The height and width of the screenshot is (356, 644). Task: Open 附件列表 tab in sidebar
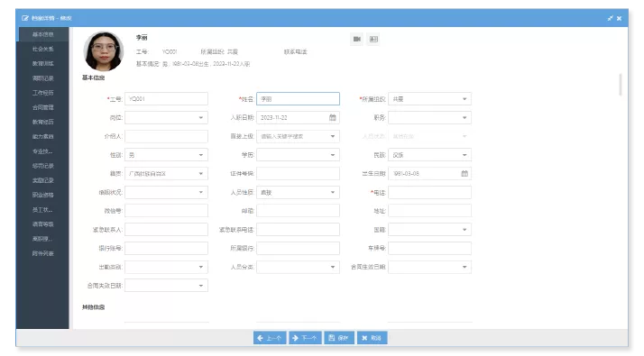click(43, 253)
